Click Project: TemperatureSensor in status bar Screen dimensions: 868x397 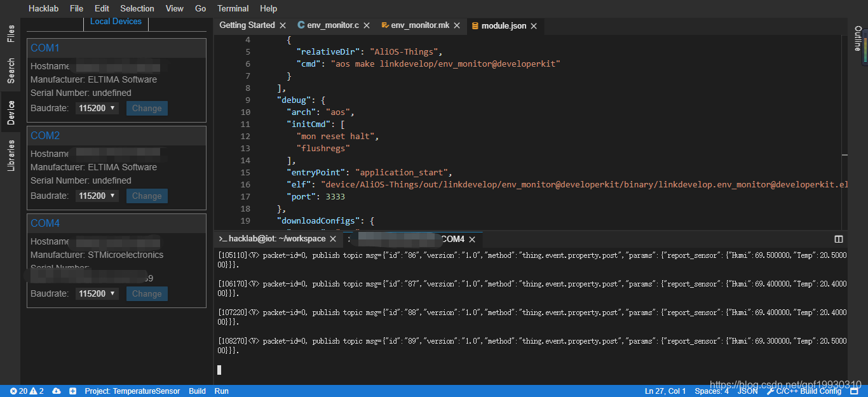click(x=132, y=391)
